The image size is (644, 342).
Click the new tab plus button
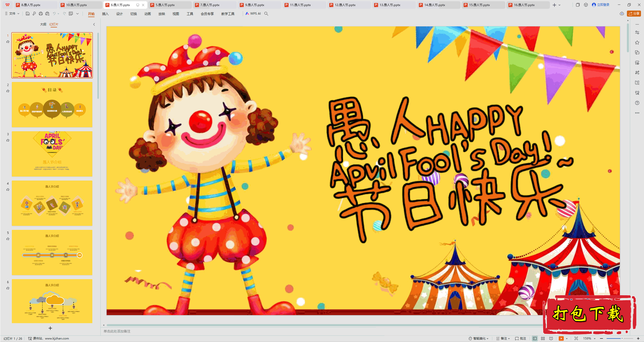(x=554, y=5)
